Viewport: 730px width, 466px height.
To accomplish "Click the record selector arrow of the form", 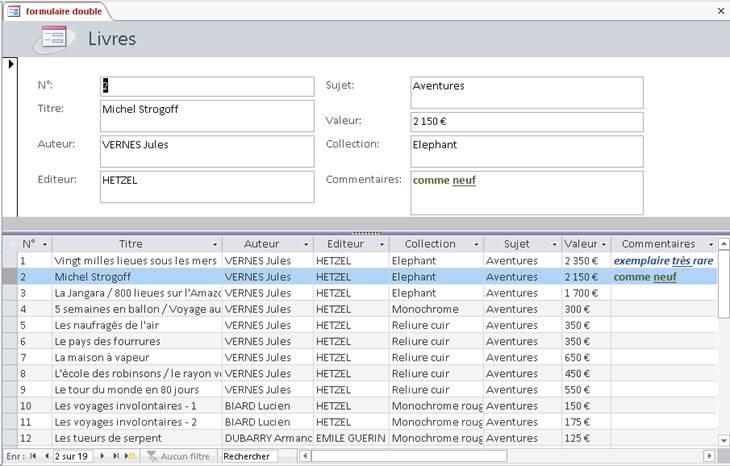I will (x=11, y=64).
